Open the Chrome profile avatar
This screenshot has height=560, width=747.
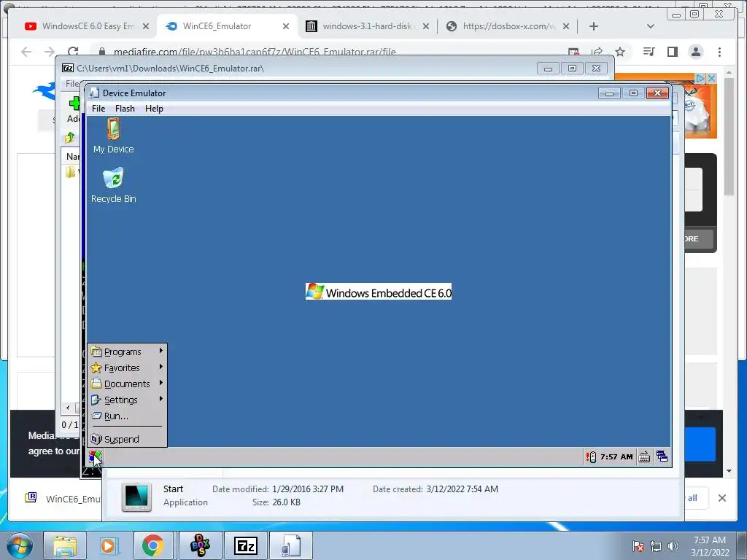point(695,52)
